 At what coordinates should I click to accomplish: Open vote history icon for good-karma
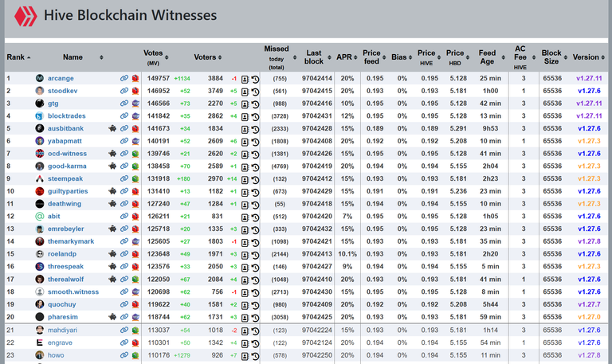click(255, 167)
